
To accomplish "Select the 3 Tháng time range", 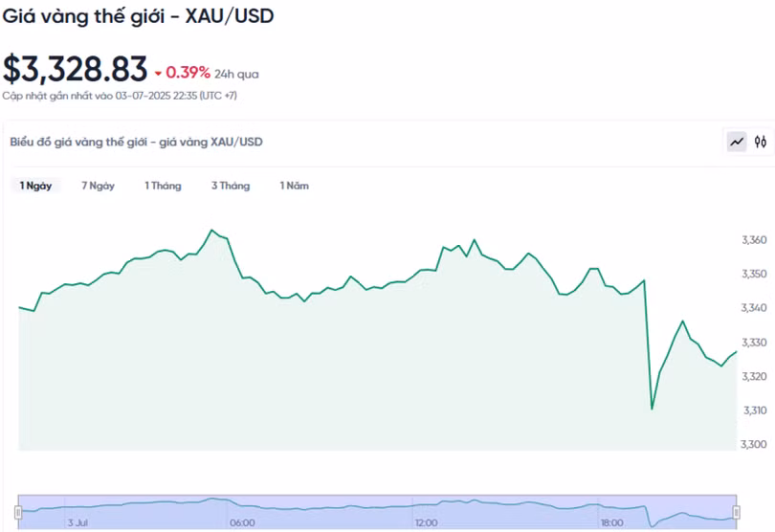I will (x=231, y=186).
